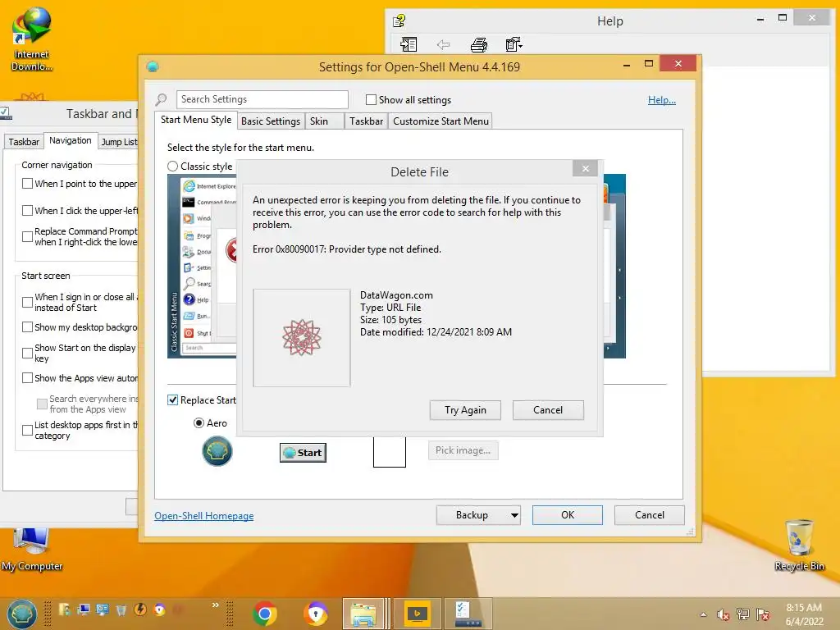Open the Open-Shell Homepage link

[x=204, y=515]
